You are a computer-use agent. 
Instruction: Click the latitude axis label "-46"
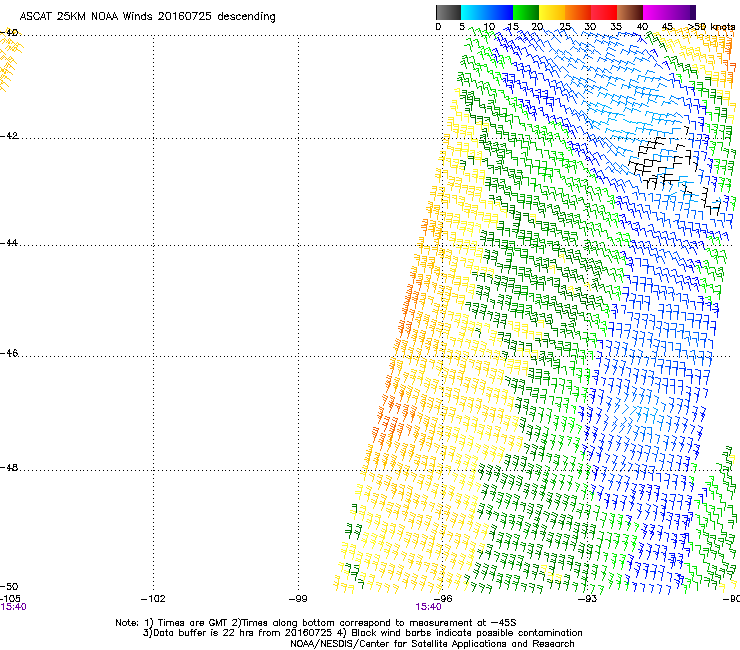(9, 353)
